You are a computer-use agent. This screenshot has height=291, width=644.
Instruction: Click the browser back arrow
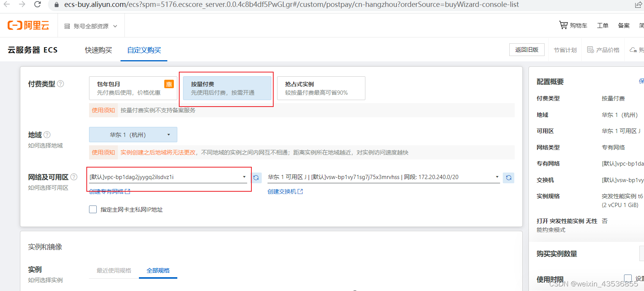pyautogui.click(x=7, y=4)
